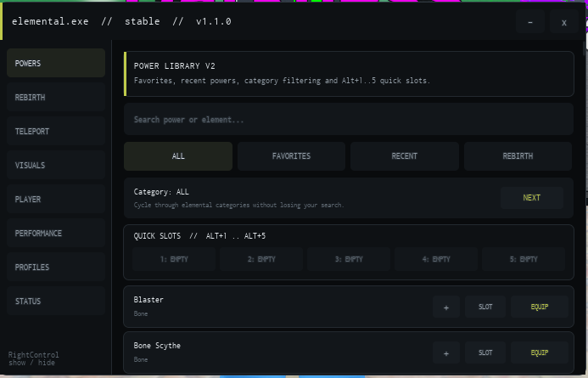
Task: Open the PERFORMANCE sidebar section
Action: coord(56,233)
